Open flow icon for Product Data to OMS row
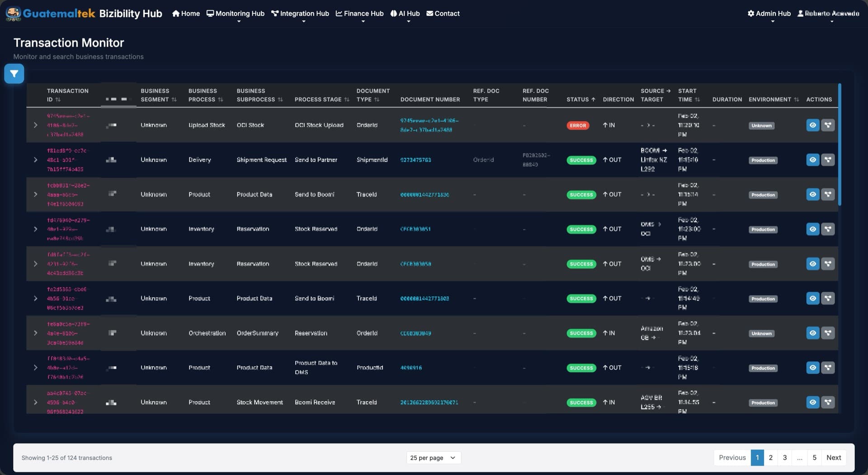 tap(828, 368)
